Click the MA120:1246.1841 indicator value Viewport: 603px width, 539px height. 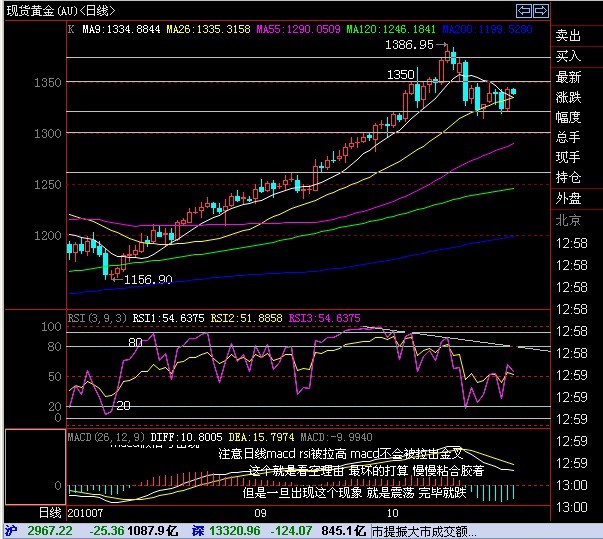pyautogui.click(x=391, y=29)
